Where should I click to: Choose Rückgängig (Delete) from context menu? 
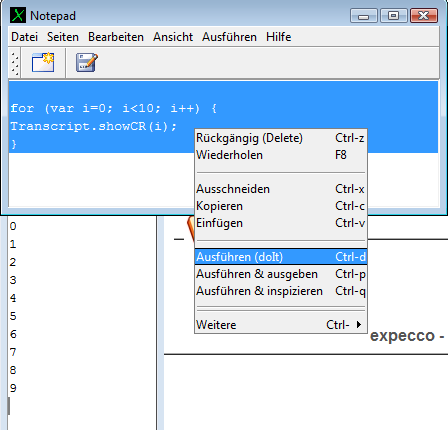(x=281, y=138)
